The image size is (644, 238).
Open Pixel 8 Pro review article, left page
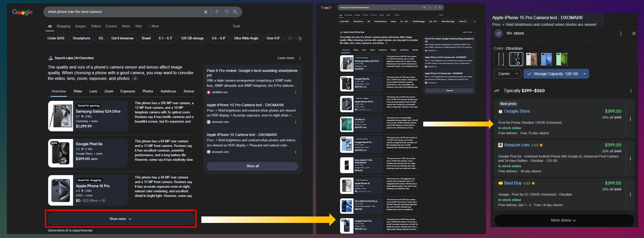tap(252, 73)
